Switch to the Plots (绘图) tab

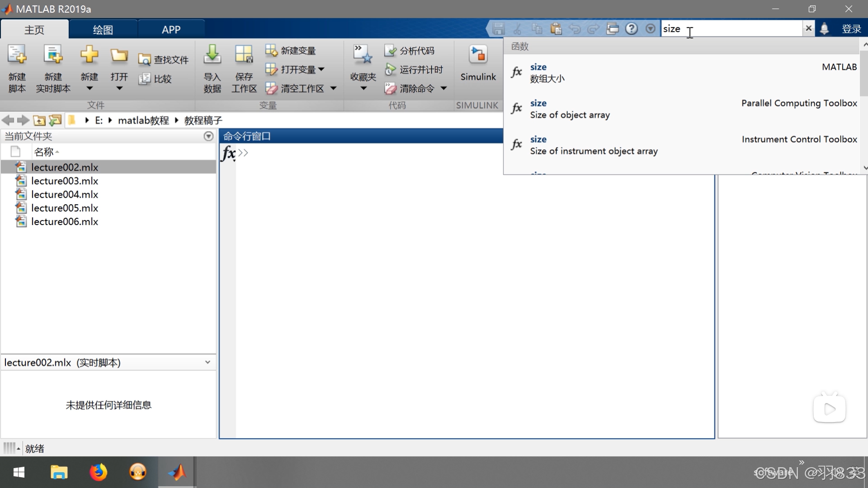[103, 30]
